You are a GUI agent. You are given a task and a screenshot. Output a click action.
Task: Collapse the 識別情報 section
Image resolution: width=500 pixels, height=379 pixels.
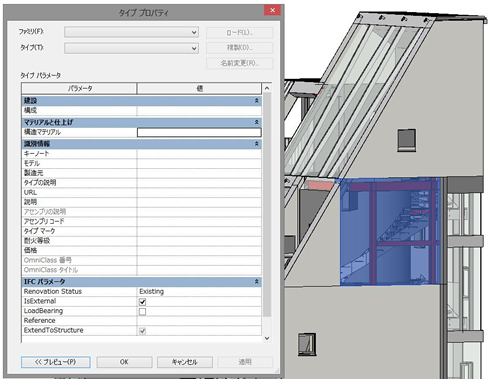click(x=256, y=144)
